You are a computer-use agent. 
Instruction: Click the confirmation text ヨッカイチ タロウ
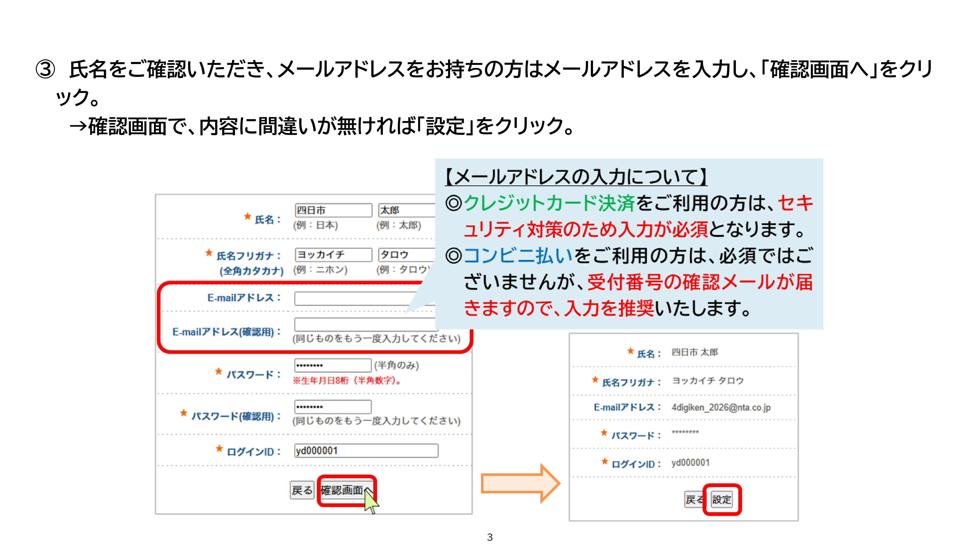708,381
